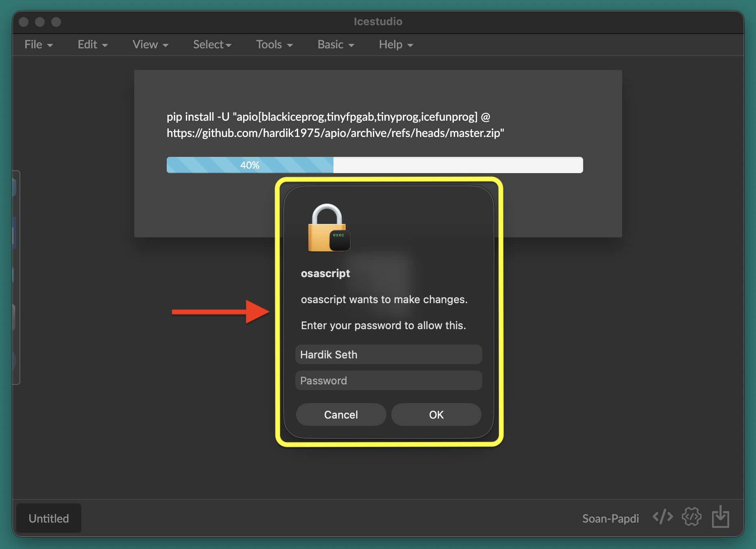Close the Icestudio window
Image resolution: width=756 pixels, height=549 pixels.
pos(24,22)
